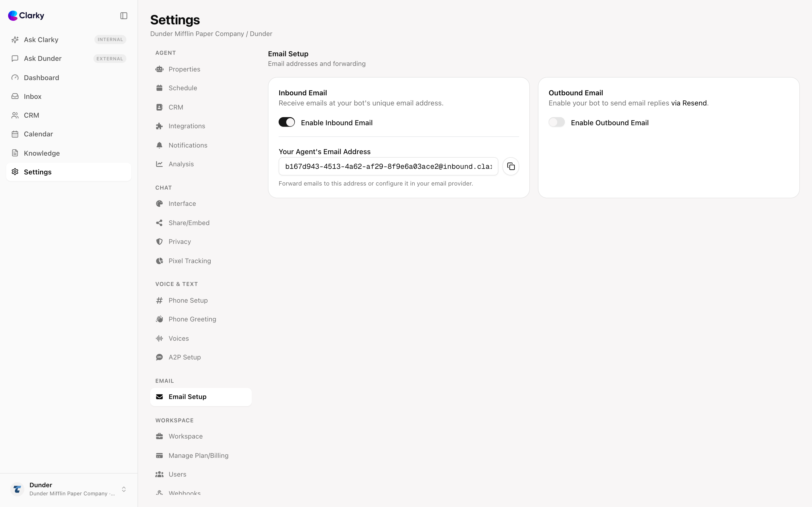Open A2P Setup SMS icon
This screenshot has width=812, height=507.
(159, 357)
